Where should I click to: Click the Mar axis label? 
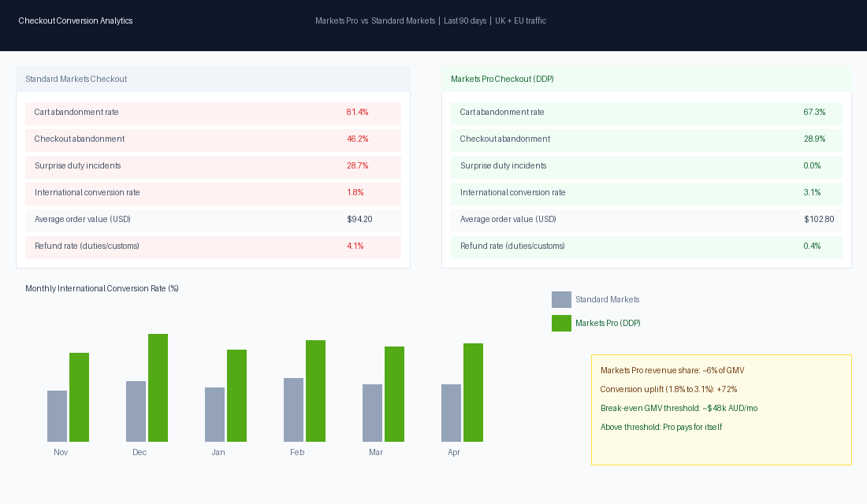tap(376, 452)
